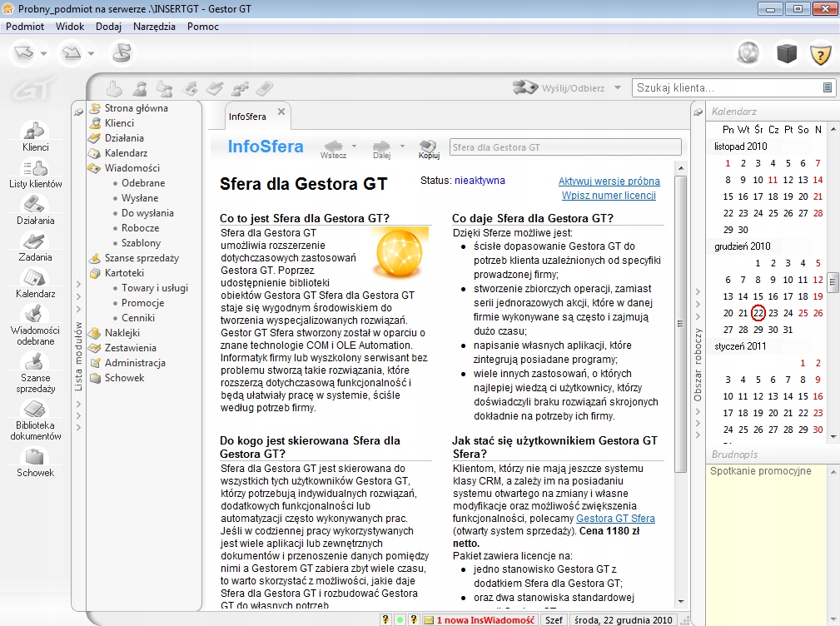Click the Wpisz numer licencji link

pos(609,196)
